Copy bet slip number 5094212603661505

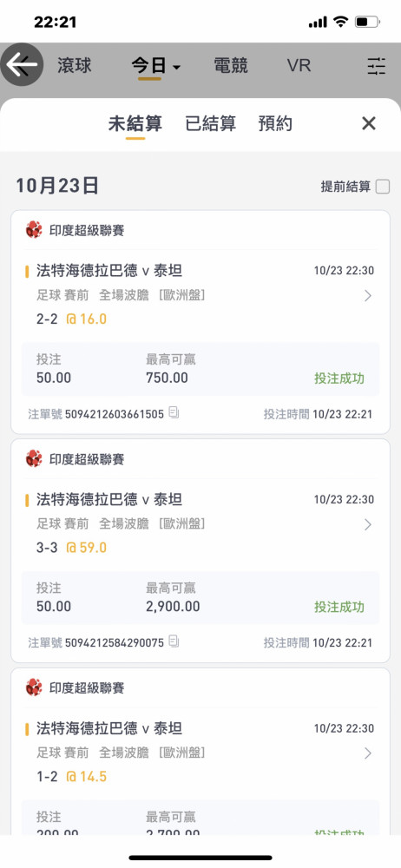(x=174, y=413)
